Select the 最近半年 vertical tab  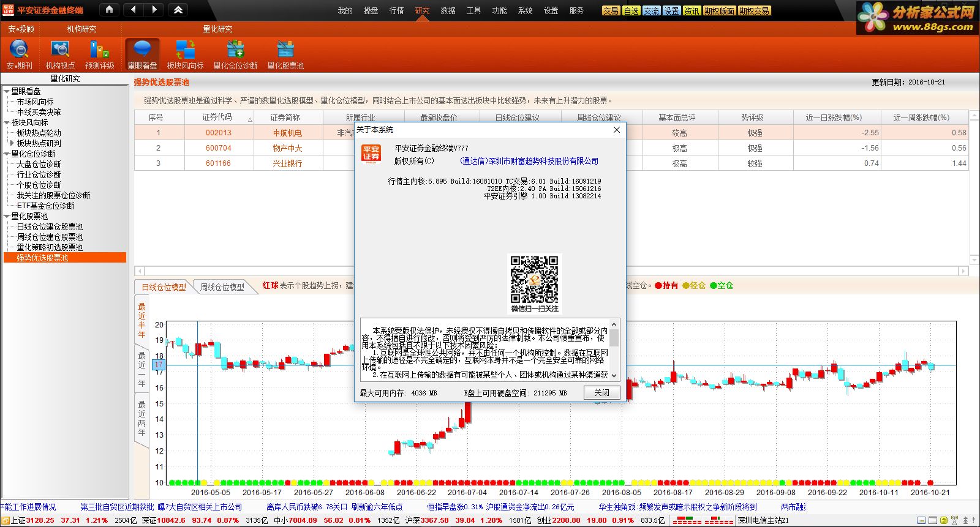(141, 320)
